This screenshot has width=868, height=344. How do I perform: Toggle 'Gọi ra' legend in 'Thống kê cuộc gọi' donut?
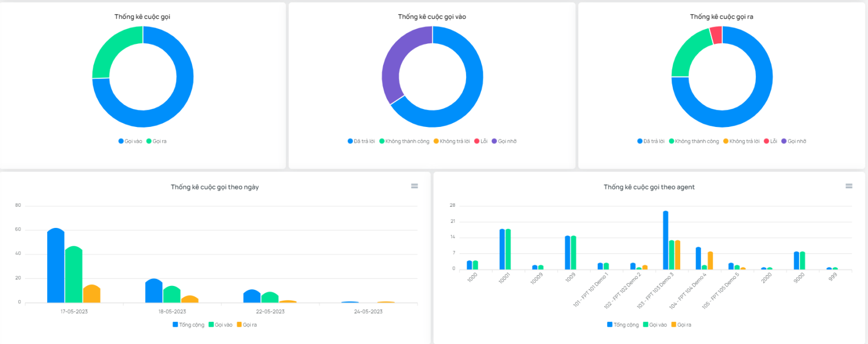(x=156, y=141)
